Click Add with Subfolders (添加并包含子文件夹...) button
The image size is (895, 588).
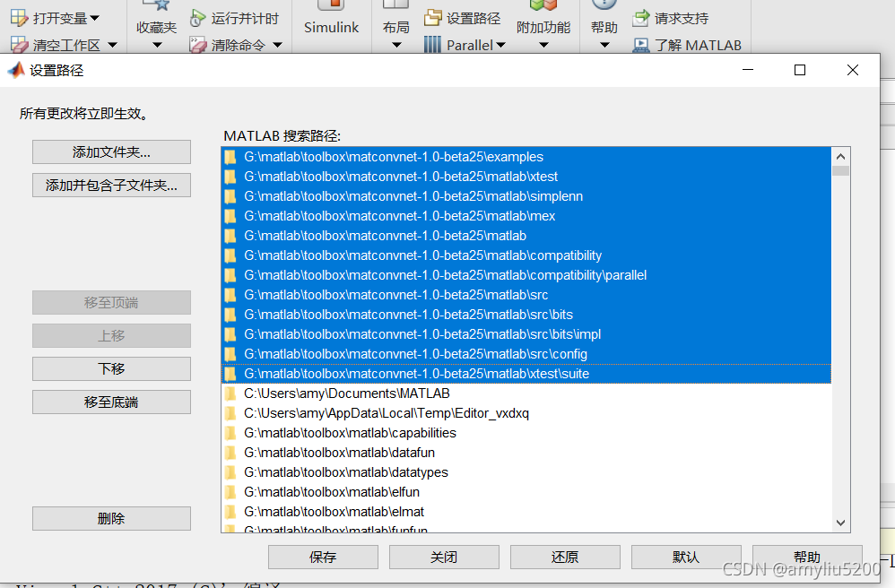click(x=111, y=186)
